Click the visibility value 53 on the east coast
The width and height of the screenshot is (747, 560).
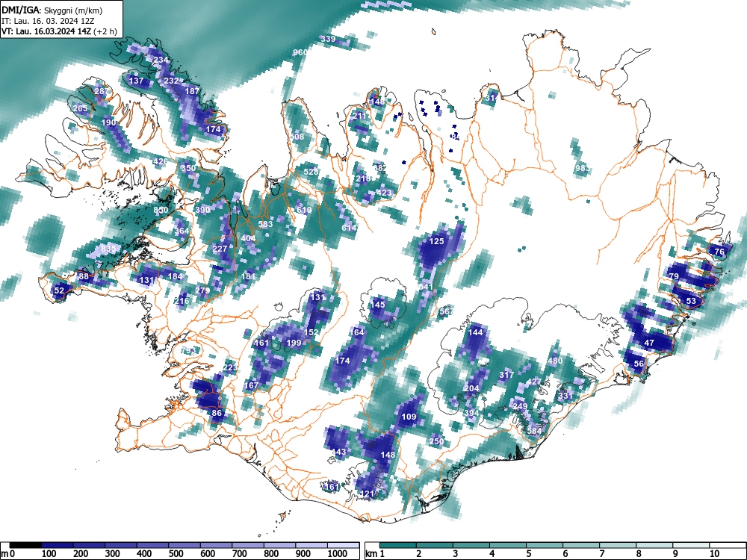coord(691,301)
